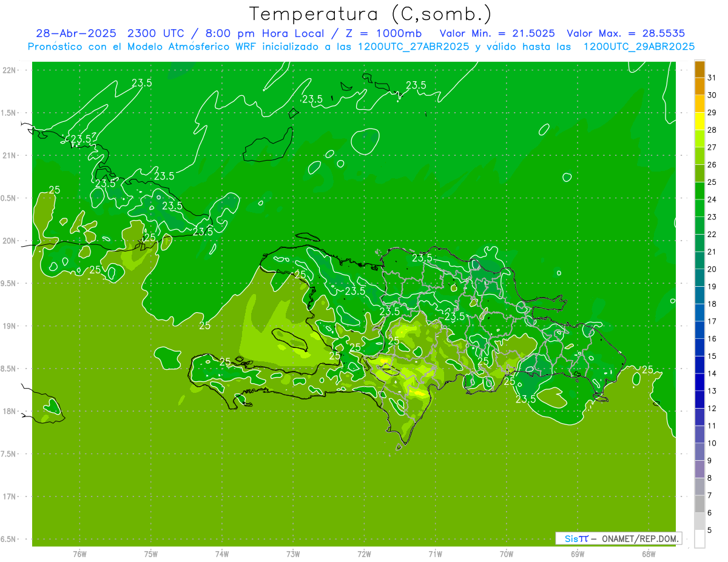Click the purple legend swatch between 8 and 9
728x562 pixels.
699,469
